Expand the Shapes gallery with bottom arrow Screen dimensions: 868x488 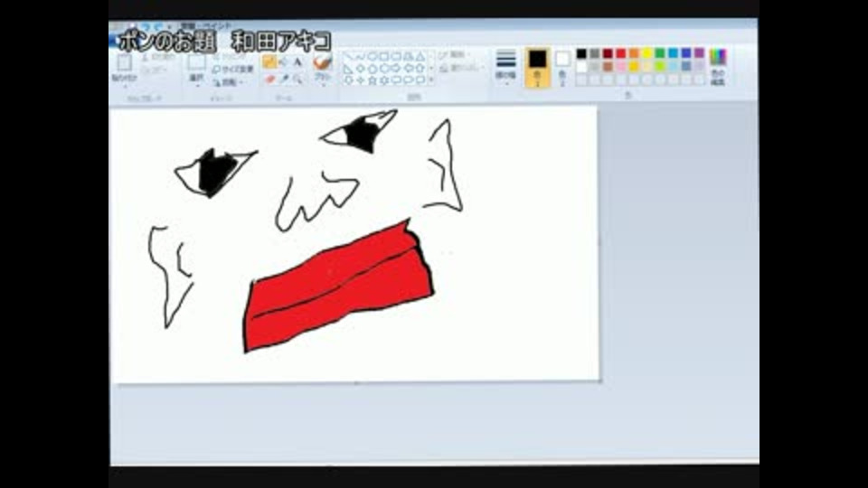click(431, 80)
